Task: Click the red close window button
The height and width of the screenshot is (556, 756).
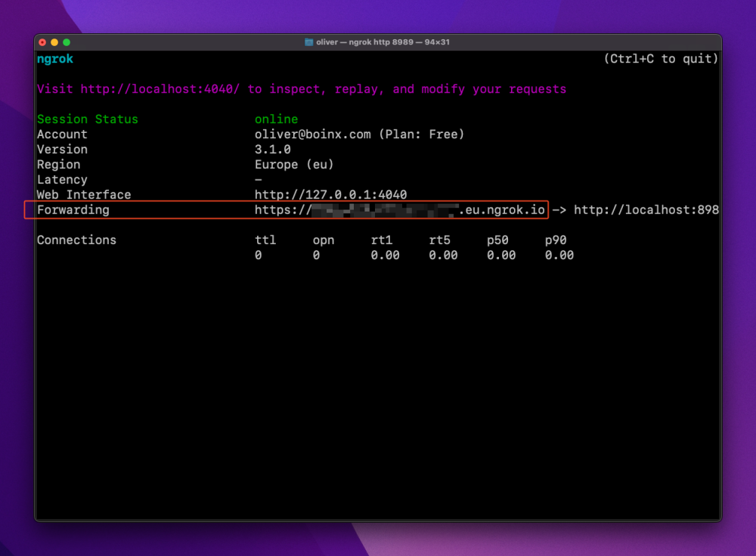Action: tap(42, 42)
